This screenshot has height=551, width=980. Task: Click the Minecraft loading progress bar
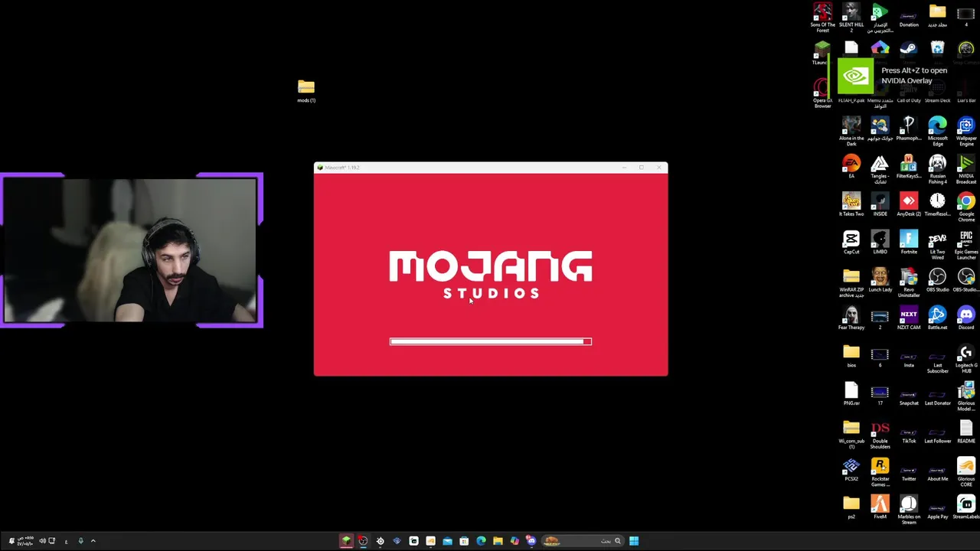click(x=491, y=341)
